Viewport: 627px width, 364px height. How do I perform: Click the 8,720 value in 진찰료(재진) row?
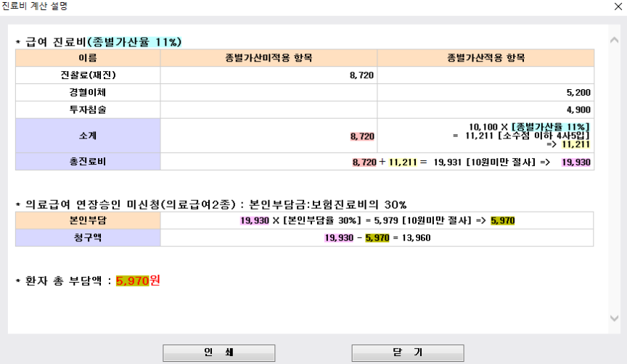click(x=361, y=75)
